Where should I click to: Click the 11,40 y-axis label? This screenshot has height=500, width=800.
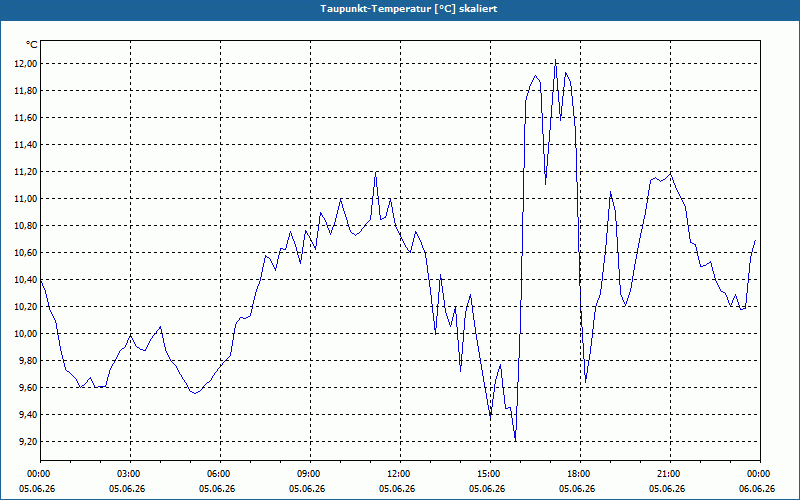tap(26, 145)
